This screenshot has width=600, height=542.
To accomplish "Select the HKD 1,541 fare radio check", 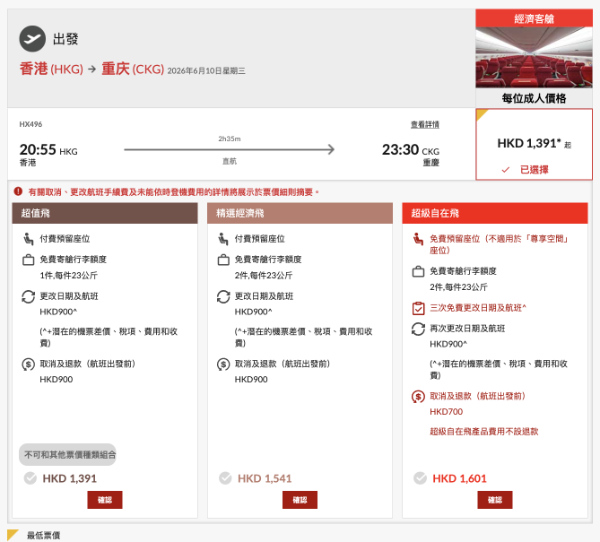I will pyautogui.click(x=225, y=479).
